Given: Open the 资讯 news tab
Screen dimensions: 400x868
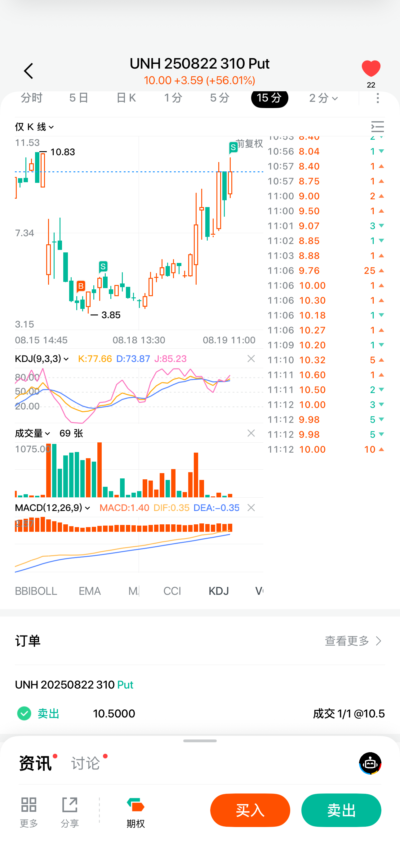Looking at the screenshot, I should [x=35, y=763].
